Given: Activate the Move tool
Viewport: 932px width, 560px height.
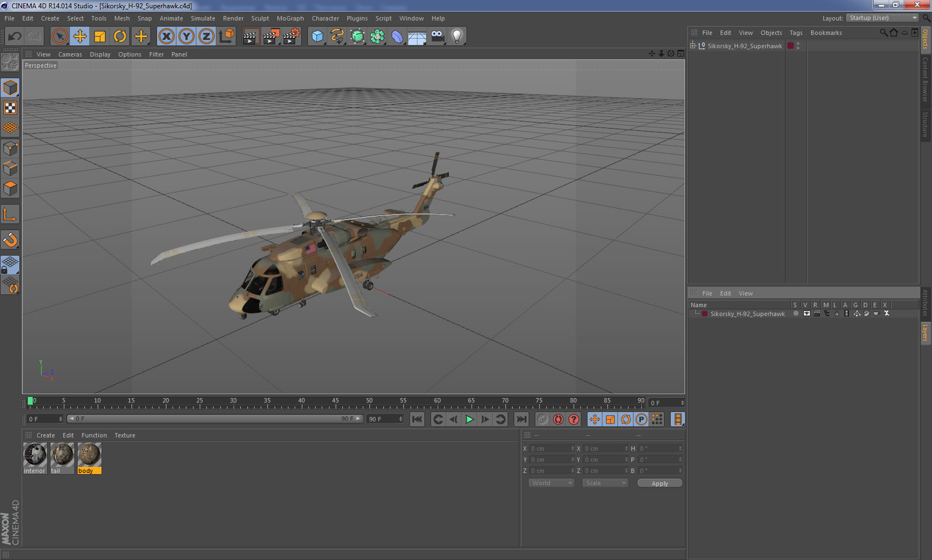Looking at the screenshot, I should click(80, 37).
